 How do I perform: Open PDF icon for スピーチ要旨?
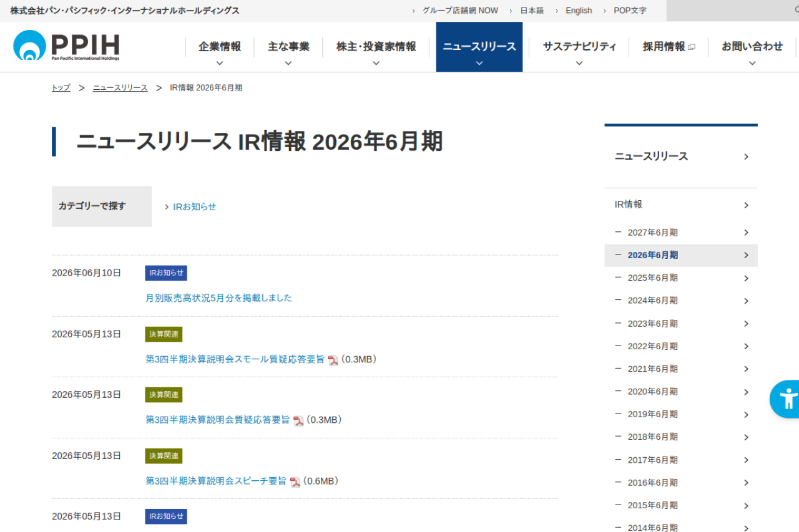(x=295, y=481)
